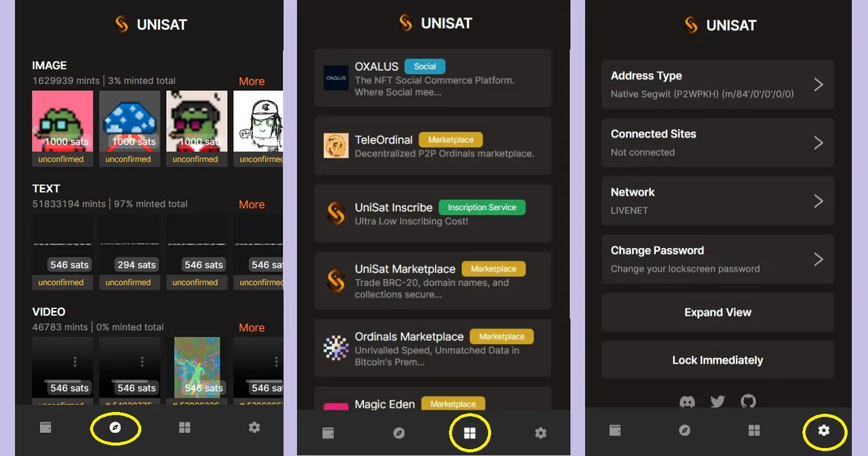Click the IMAGE section heading
Viewport: 868px width, 456px height.
(x=50, y=66)
